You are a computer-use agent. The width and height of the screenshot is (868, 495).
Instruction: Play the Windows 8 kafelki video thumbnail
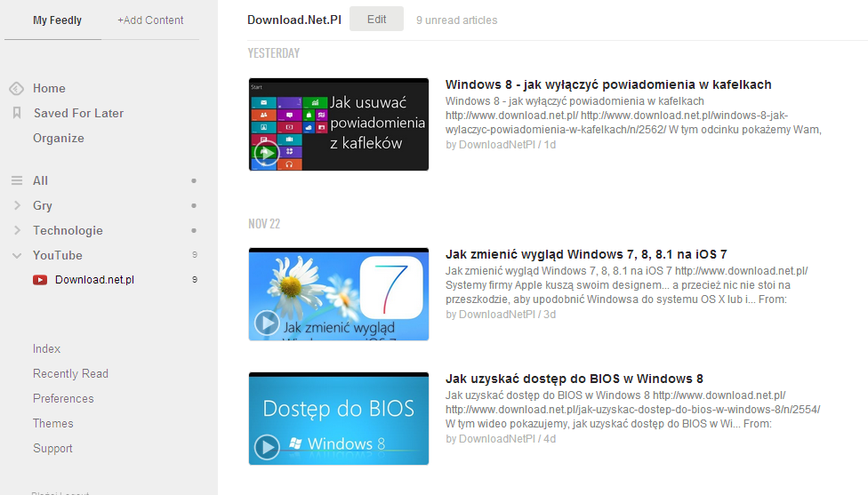click(338, 124)
